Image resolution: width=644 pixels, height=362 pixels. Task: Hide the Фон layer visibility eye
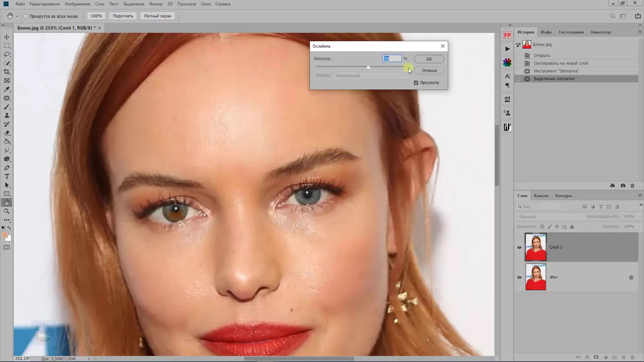pyautogui.click(x=519, y=277)
